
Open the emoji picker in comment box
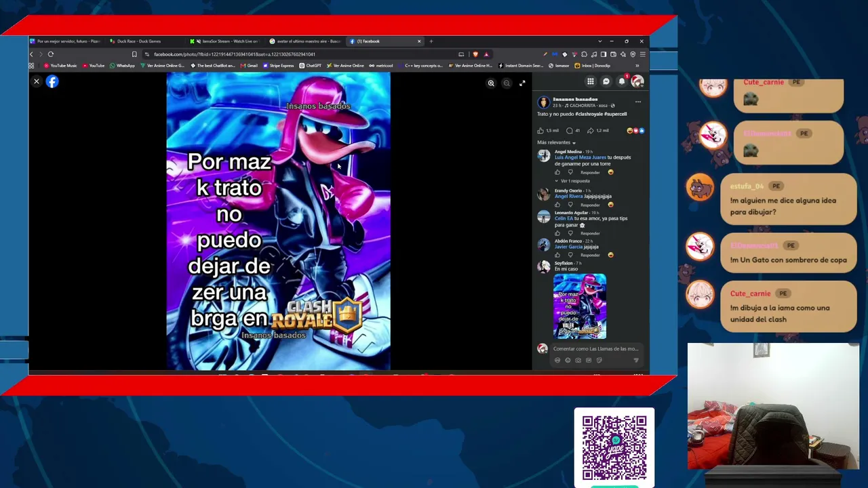(568, 360)
